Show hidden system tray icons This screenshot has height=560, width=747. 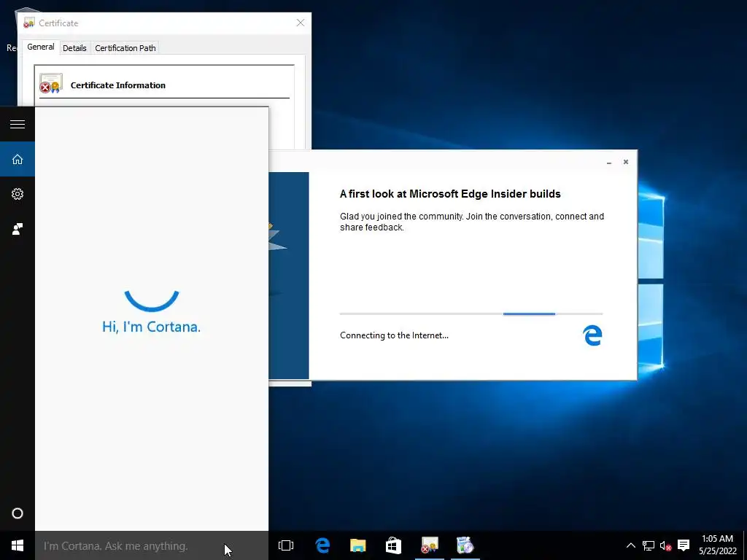point(630,545)
